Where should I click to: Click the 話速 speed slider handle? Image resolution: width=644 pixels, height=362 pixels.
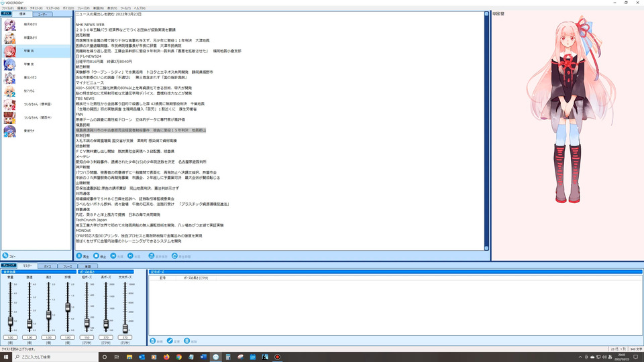(x=30, y=324)
